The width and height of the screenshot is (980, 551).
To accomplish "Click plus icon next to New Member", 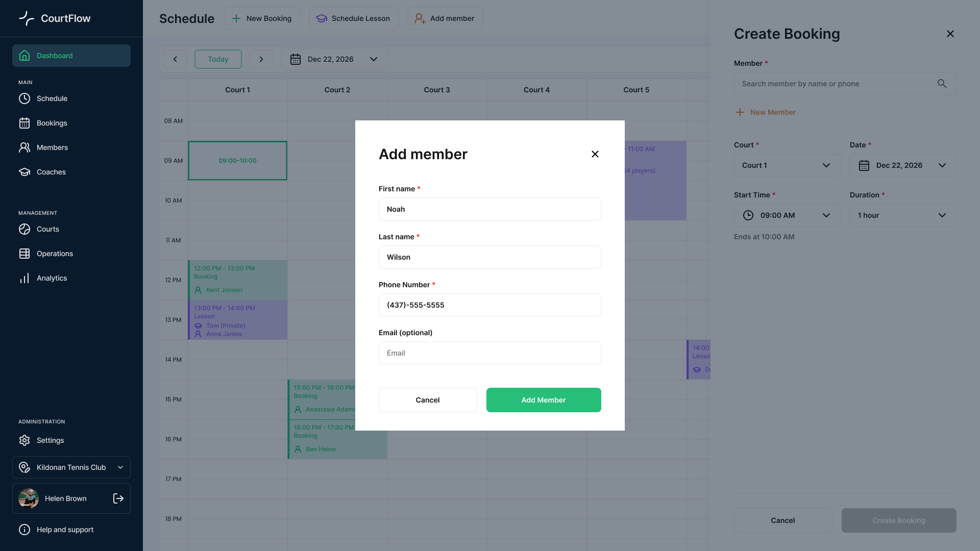I will click(740, 112).
